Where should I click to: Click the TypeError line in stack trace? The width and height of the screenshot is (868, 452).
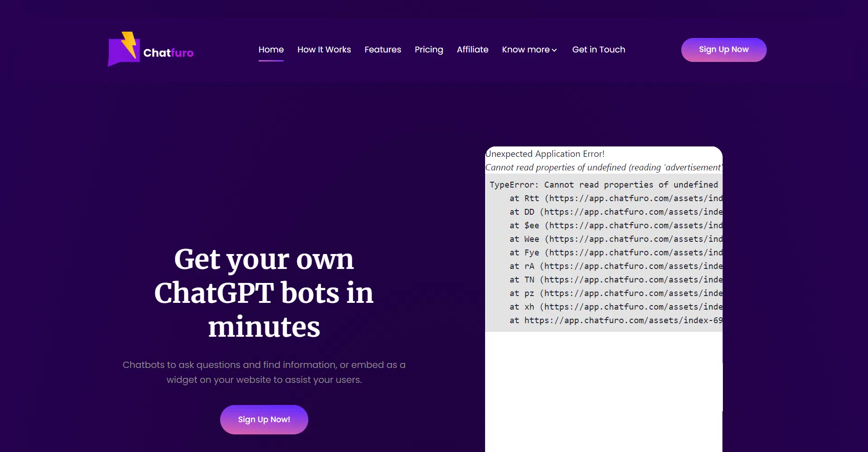(604, 185)
